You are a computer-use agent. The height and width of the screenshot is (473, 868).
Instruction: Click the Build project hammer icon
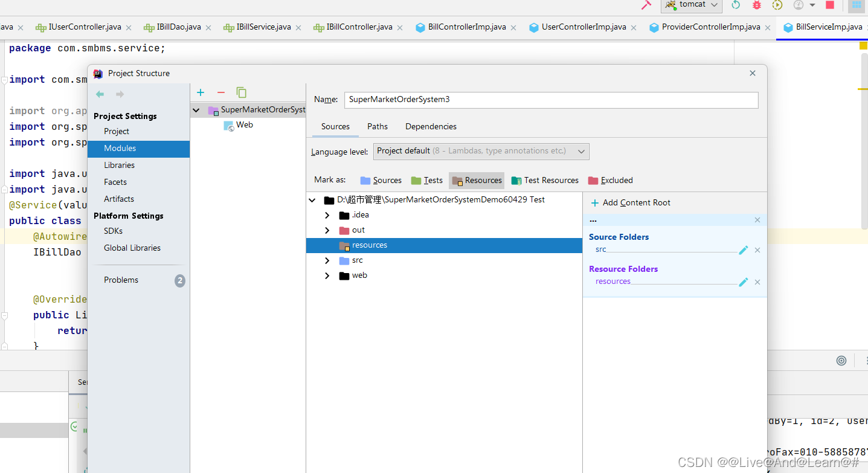646,5
